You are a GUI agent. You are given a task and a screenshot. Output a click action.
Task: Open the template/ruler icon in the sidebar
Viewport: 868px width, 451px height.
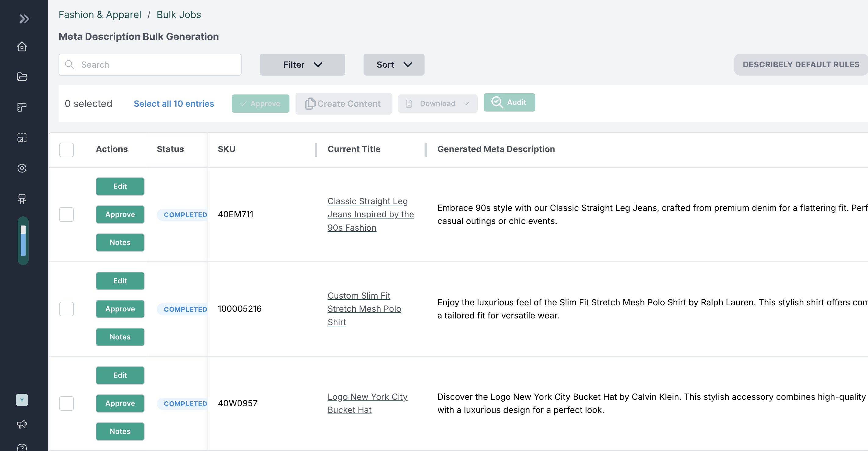pyautogui.click(x=22, y=107)
